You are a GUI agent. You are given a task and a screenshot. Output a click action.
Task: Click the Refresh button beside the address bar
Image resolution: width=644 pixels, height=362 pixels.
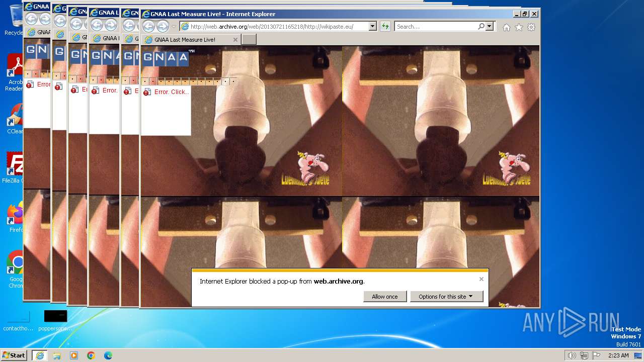[385, 27]
